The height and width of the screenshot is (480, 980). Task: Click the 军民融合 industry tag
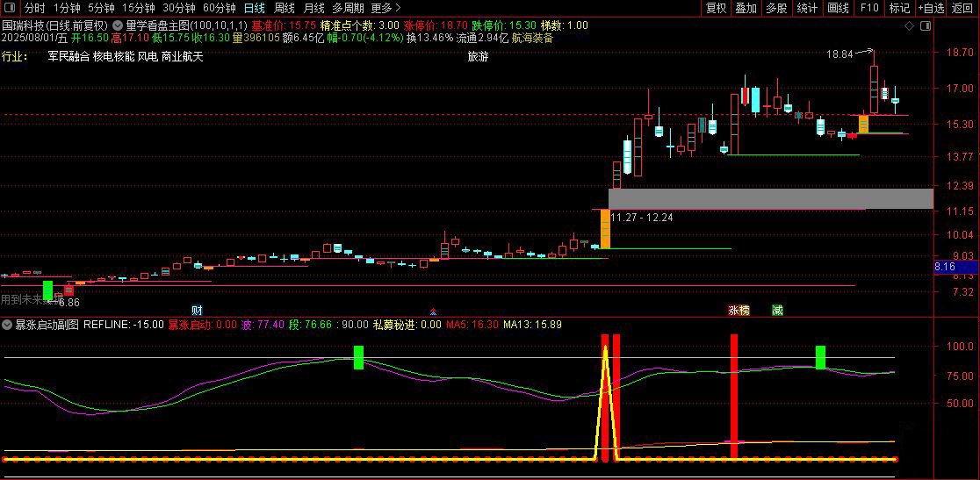pyautogui.click(x=68, y=57)
